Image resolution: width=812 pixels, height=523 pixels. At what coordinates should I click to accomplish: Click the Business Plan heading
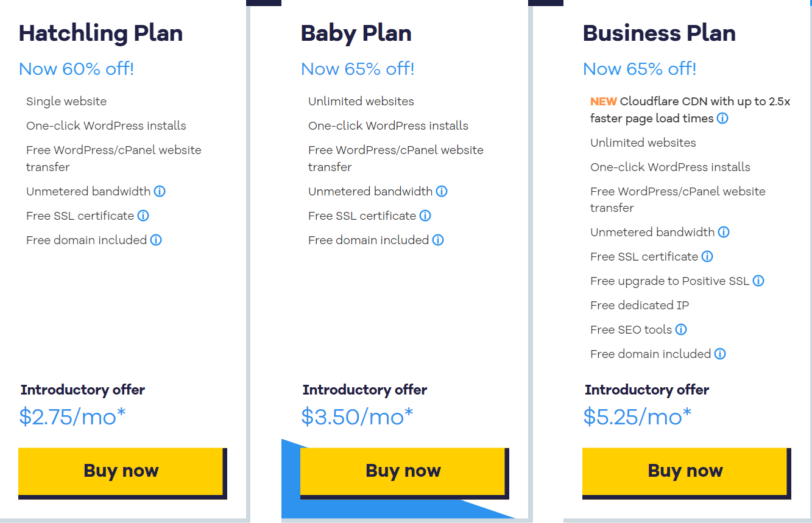(658, 33)
